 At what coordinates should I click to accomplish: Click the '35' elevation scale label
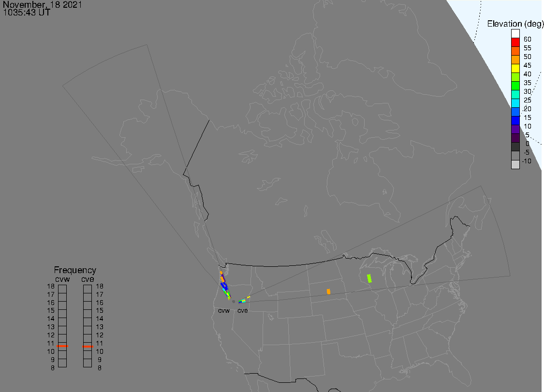pos(528,83)
